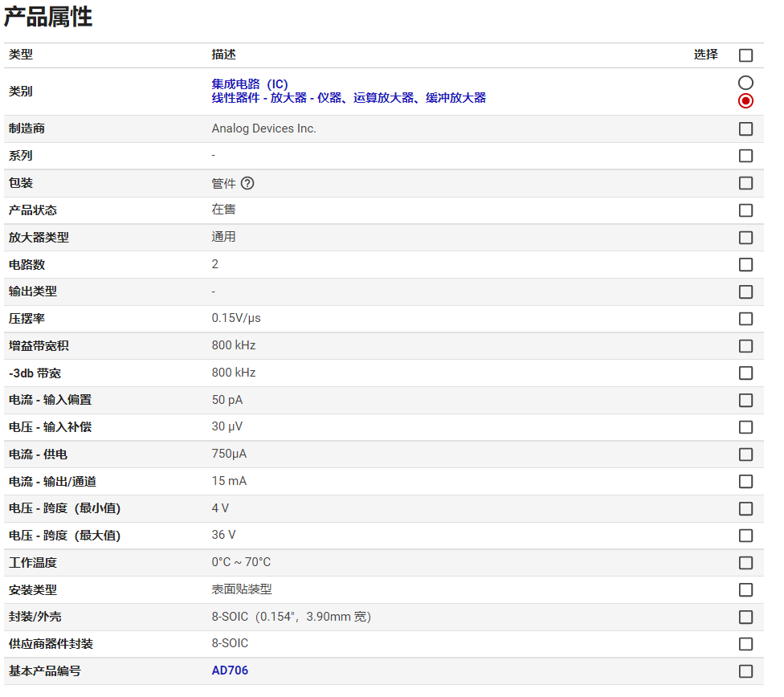Screen dimensions: 784x697
Task: Check the 产品状态 在售 checkbox
Action: (745, 210)
